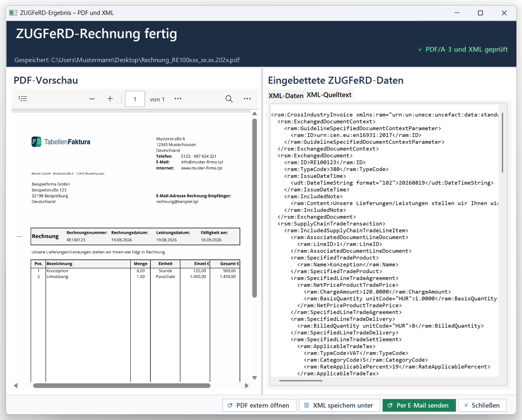This screenshot has width=522, height=420.
Task: Click the 'PDF extern öffnen' button
Action: click(x=259, y=405)
